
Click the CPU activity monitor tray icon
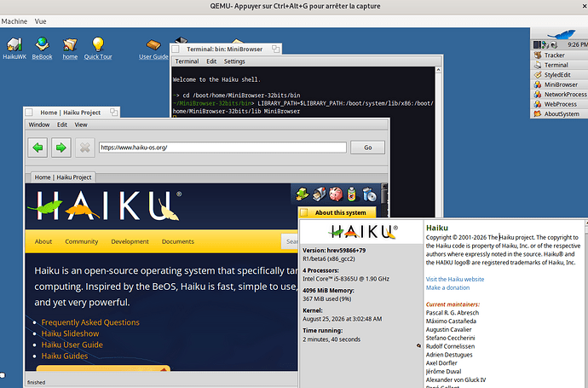(x=537, y=45)
